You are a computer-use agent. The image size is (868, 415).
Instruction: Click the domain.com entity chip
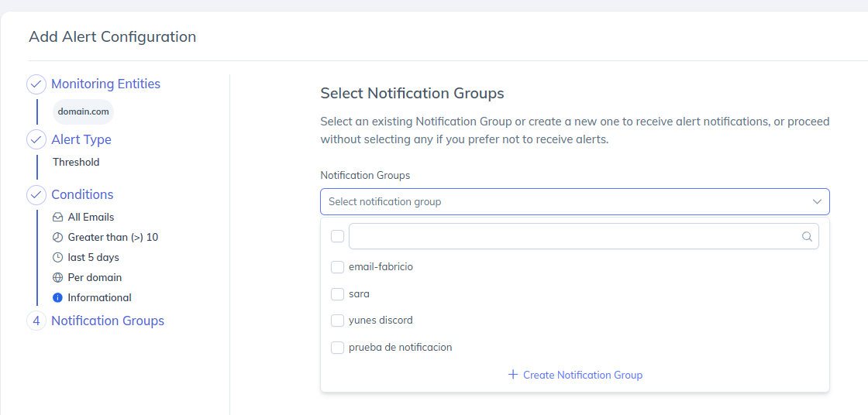(x=83, y=111)
